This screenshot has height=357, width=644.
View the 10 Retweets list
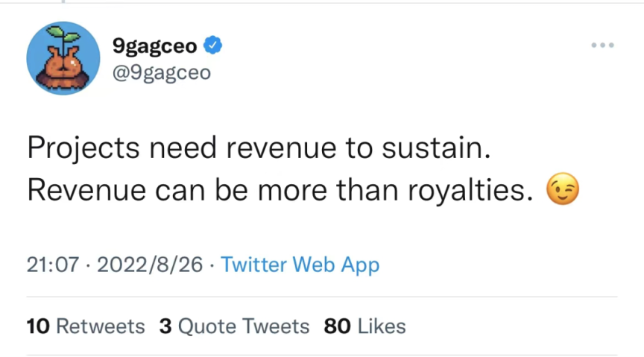pos(86,326)
